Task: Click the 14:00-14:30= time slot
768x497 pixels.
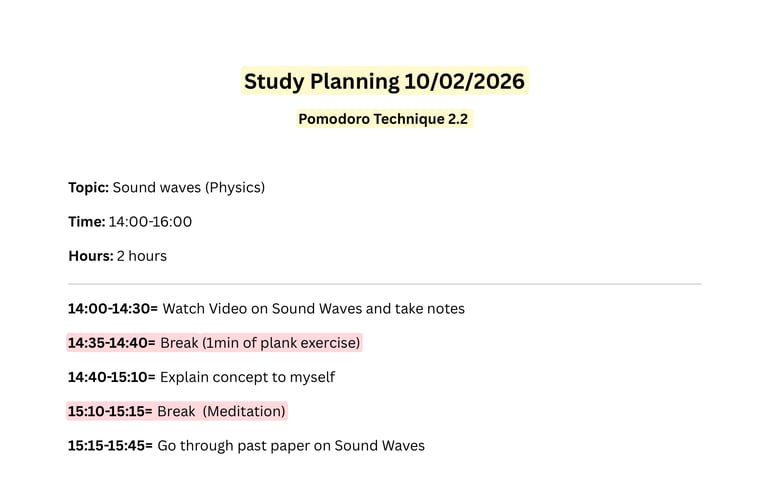Action: click(113, 308)
